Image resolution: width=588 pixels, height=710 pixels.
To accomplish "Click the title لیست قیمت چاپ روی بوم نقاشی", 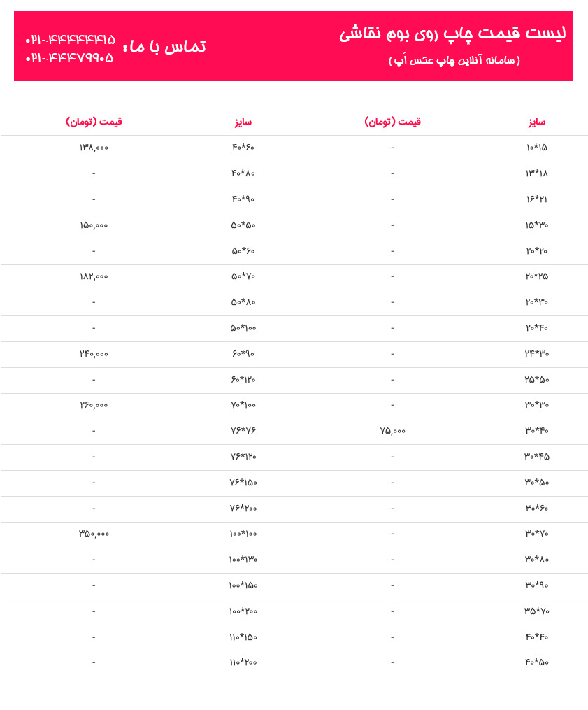I will tap(452, 34).
